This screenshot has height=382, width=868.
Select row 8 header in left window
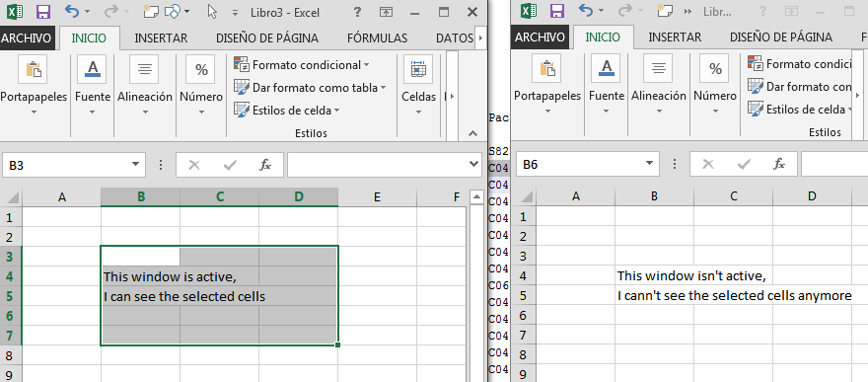(x=11, y=355)
